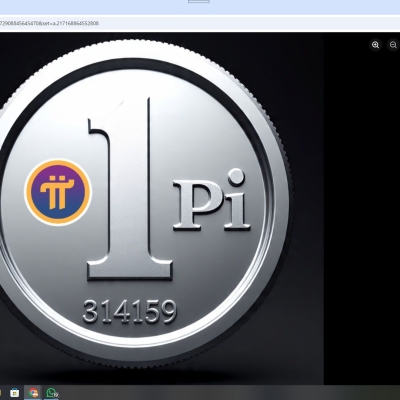This screenshot has height=400, width=400.
Task: Click the black area right of photo
Action: 362,217
